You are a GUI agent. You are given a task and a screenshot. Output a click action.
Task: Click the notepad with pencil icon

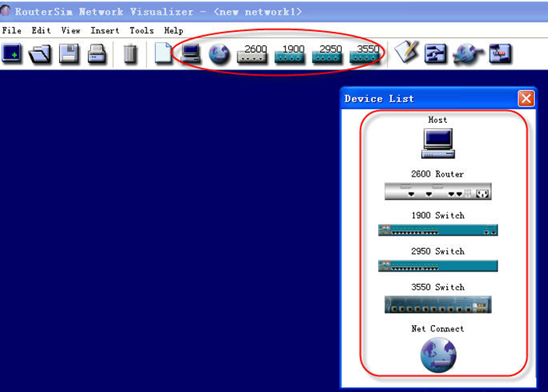click(406, 52)
